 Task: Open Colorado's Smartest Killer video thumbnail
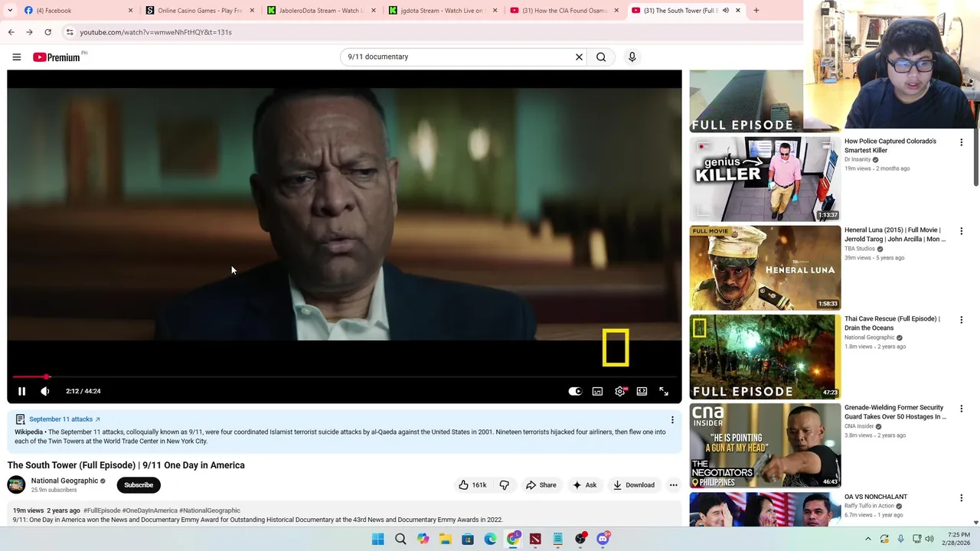coord(765,179)
